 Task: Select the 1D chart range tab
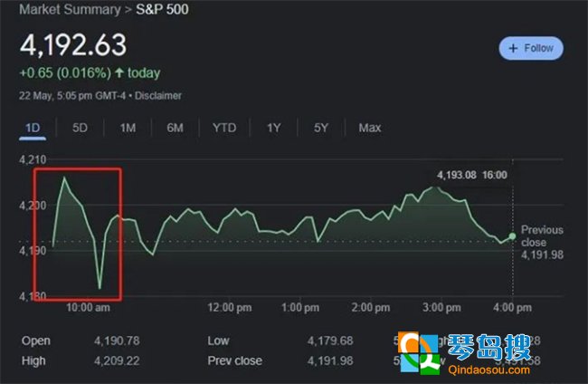pos(33,128)
